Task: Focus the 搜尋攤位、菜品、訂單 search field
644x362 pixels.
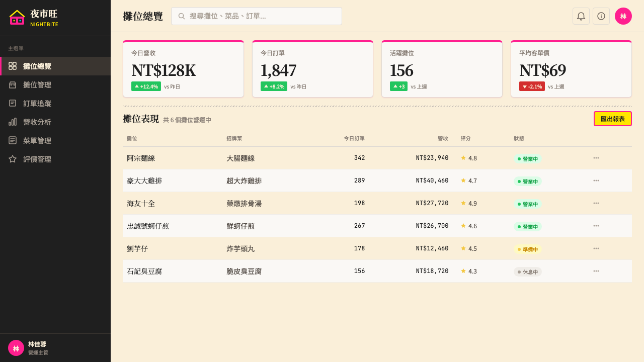Action: (x=257, y=16)
